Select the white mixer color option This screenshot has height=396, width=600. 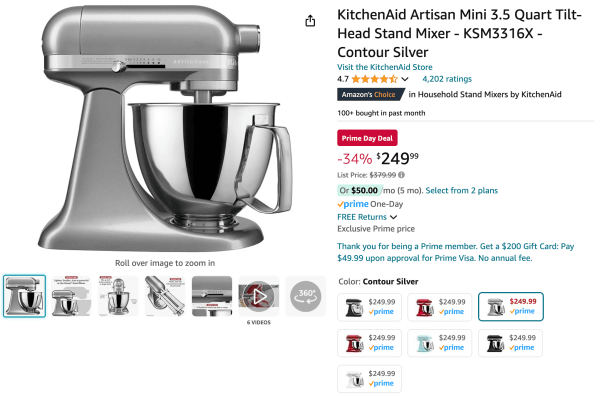click(x=369, y=379)
